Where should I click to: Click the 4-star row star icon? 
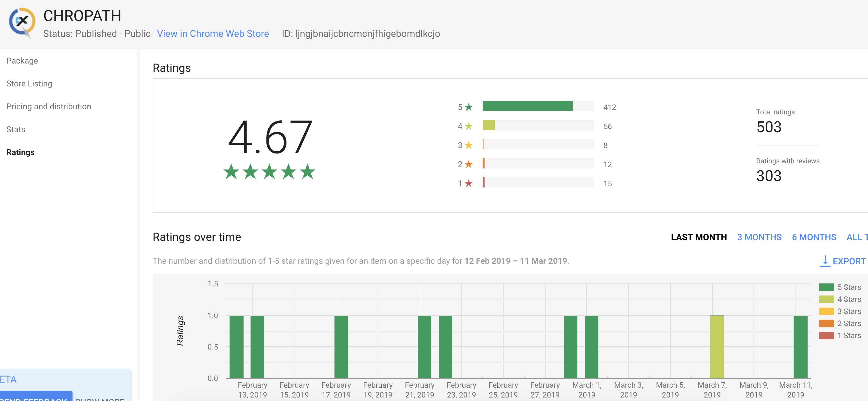468,126
